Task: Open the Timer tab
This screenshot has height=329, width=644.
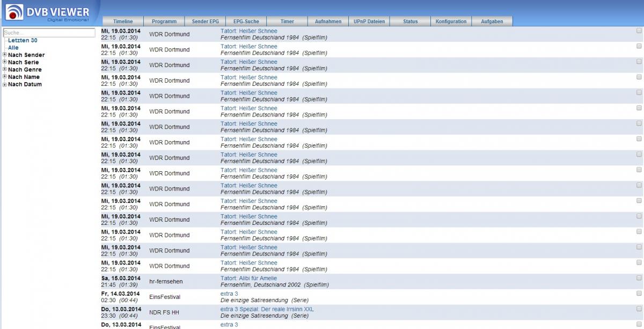Action: click(287, 21)
